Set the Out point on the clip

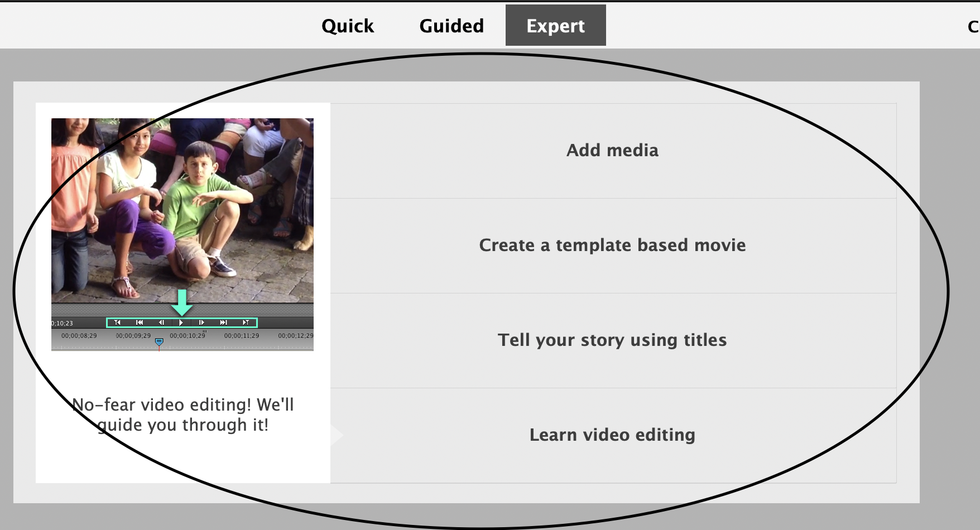[246, 322]
